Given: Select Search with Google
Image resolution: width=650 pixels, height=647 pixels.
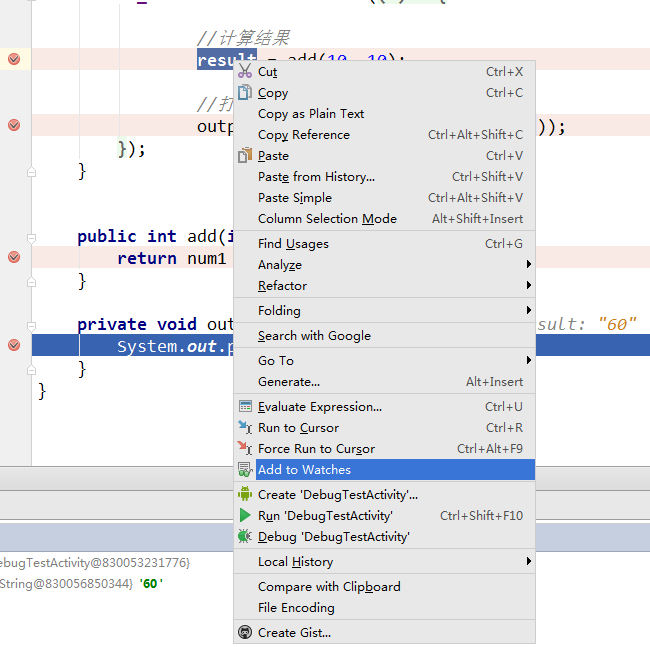Looking at the screenshot, I should (x=384, y=336).
